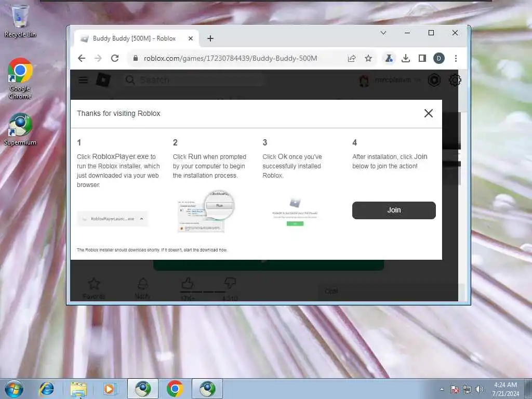Viewport: 532px width, 399px height.
Task: Click the Roblox Search field
Action: click(x=194, y=80)
